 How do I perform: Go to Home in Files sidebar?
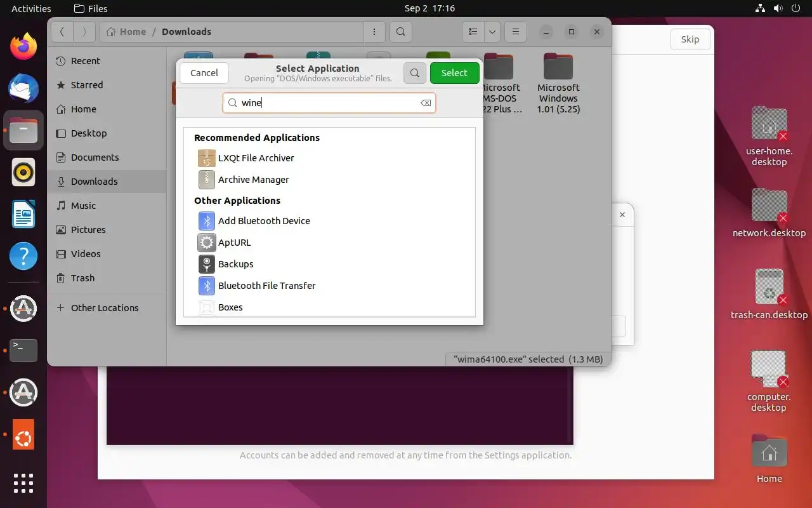(x=107, y=109)
